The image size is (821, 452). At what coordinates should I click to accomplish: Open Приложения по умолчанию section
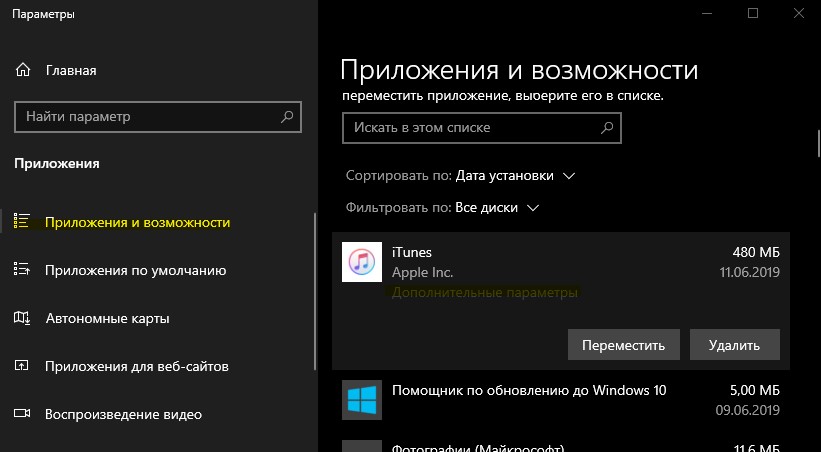(x=136, y=270)
